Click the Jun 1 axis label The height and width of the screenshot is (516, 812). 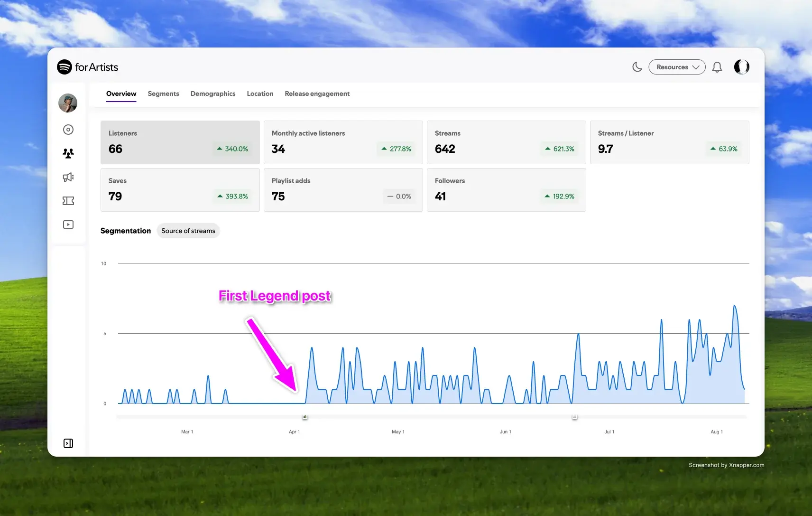click(x=506, y=432)
